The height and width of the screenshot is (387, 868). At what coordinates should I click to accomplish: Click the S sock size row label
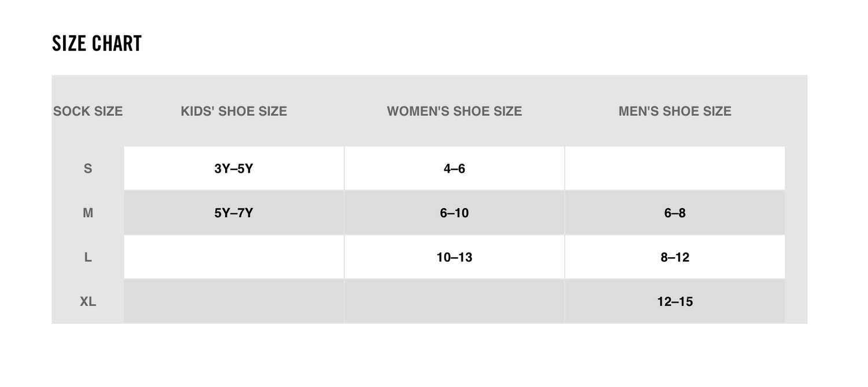pyautogui.click(x=88, y=169)
